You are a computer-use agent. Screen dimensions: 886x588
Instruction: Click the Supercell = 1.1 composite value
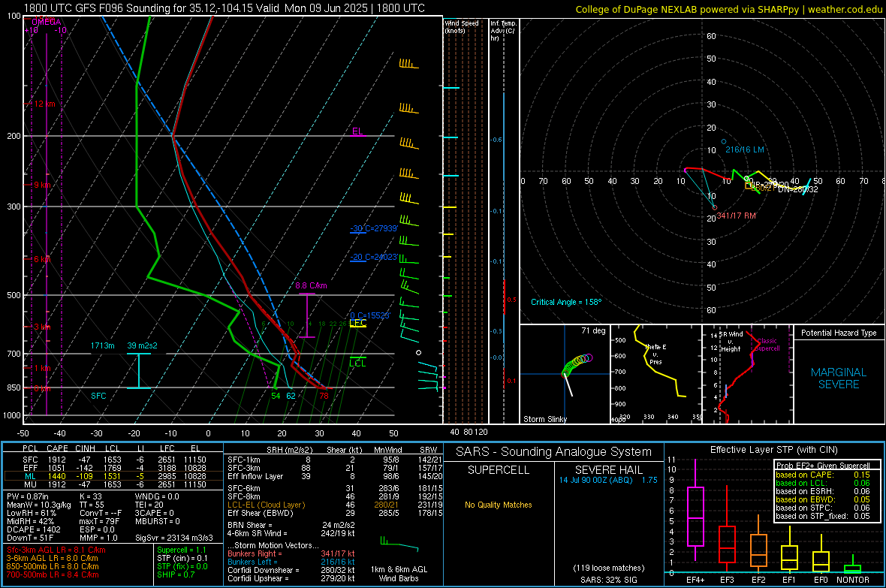pos(182,550)
